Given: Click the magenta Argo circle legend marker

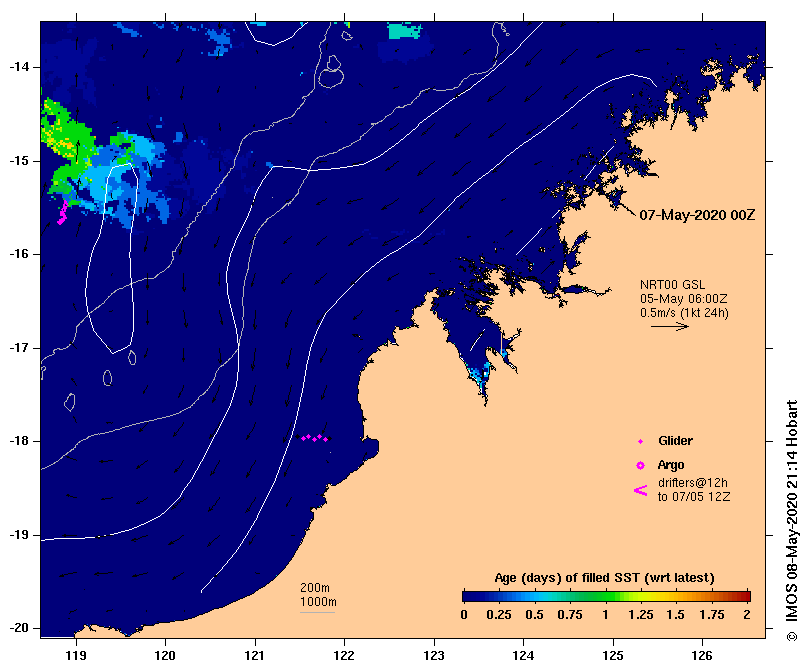Looking at the screenshot, I should click(640, 466).
